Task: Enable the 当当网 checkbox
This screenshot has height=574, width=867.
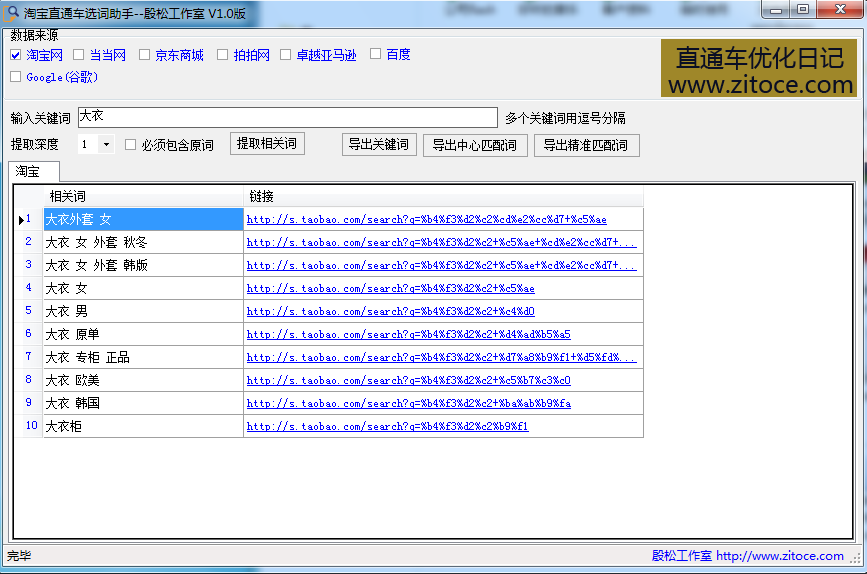Action: tap(79, 55)
